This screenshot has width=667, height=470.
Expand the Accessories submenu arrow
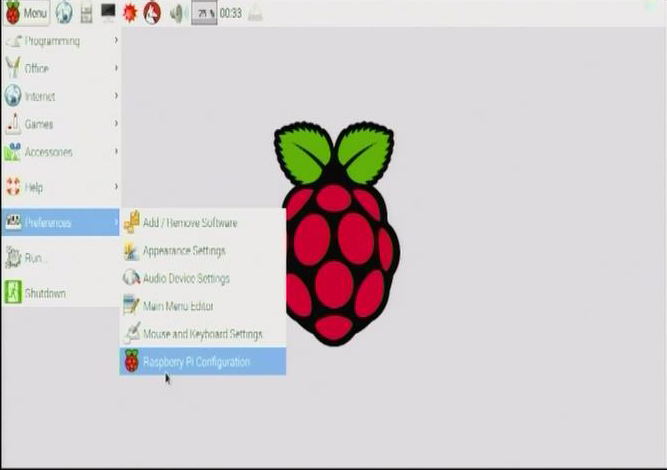116,151
